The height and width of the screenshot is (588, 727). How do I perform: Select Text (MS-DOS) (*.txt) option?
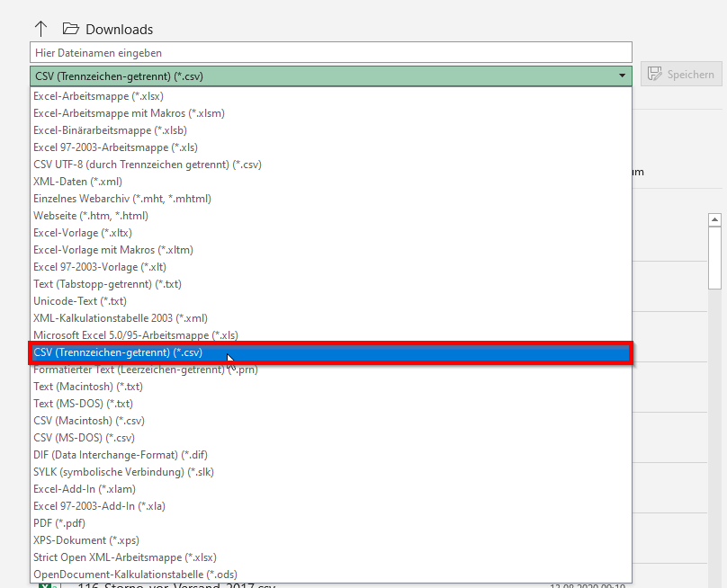pyautogui.click(x=330, y=404)
